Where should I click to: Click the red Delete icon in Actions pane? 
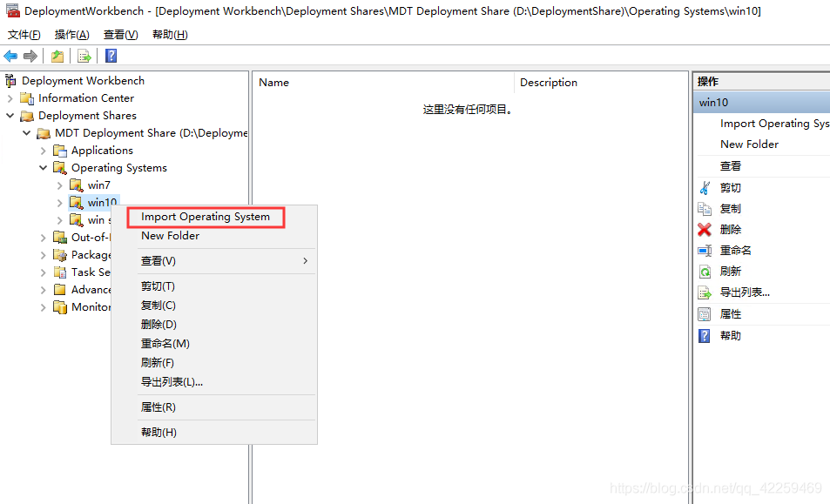tap(705, 230)
